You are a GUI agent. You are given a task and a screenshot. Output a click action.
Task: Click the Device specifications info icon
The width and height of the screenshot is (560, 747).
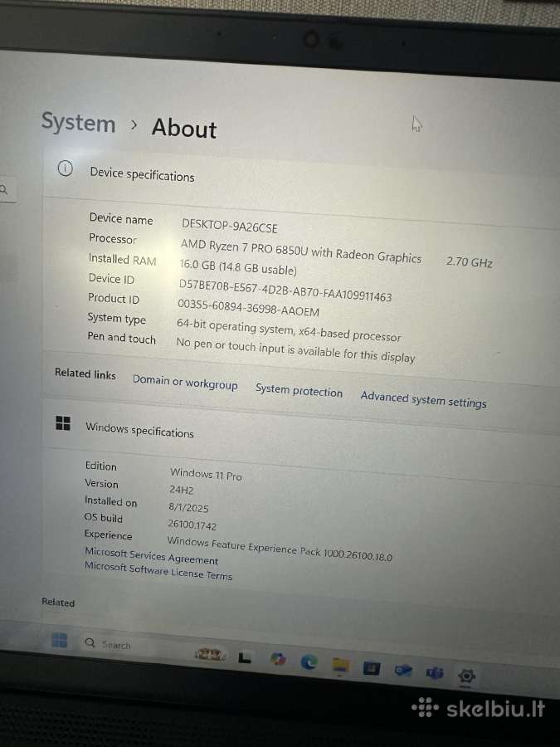pos(66,168)
